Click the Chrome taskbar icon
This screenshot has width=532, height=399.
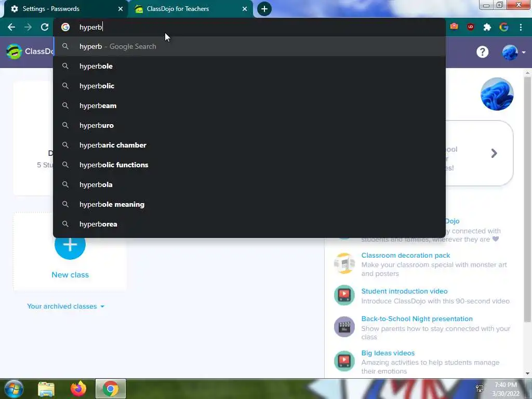[x=111, y=389]
